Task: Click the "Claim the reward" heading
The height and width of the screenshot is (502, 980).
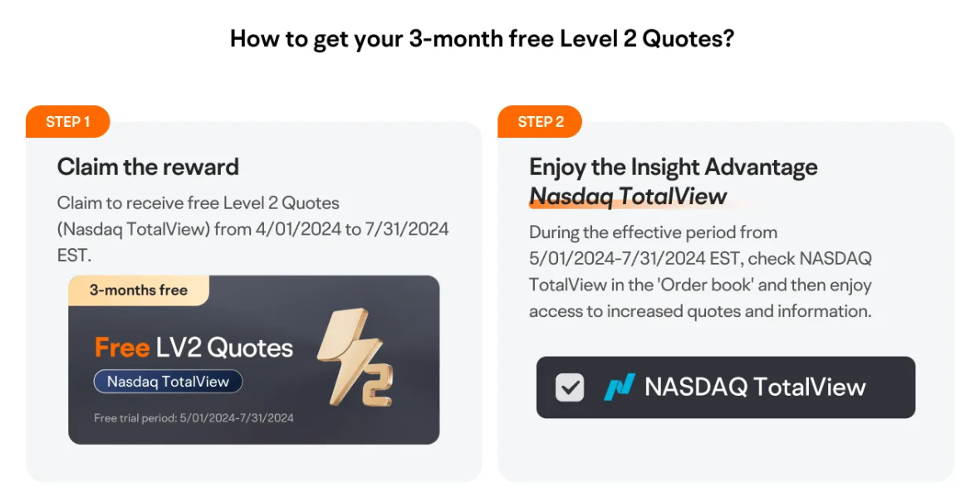Action: pos(148,167)
